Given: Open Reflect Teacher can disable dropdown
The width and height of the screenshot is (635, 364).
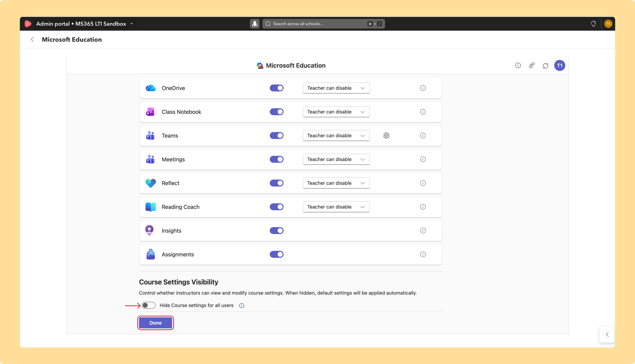Looking at the screenshot, I should [336, 183].
